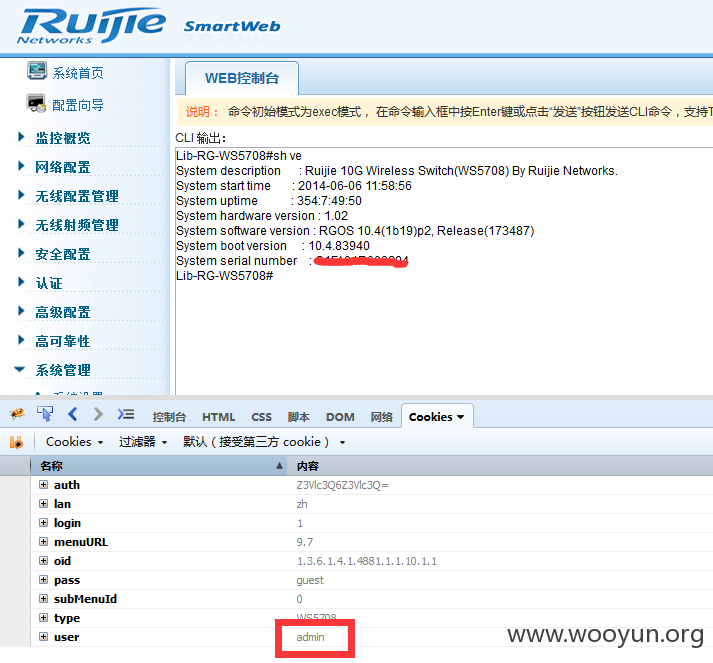This screenshot has height=663, width=713.
Task: Switch to the DOM Firebug tab
Action: click(x=340, y=417)
